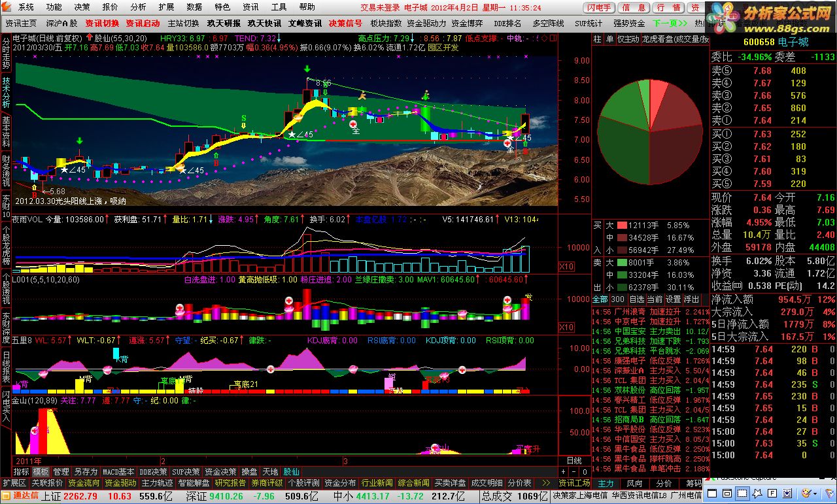Click the X10 scale marker in the volume panel
The width and height of the screenshot is (837, 504).
click(566, 267)
